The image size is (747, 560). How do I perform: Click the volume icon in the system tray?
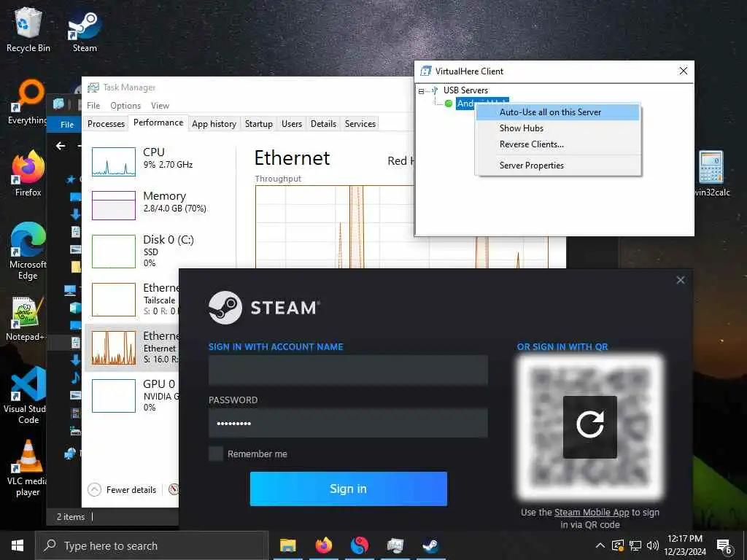click(x=653, y=545)
